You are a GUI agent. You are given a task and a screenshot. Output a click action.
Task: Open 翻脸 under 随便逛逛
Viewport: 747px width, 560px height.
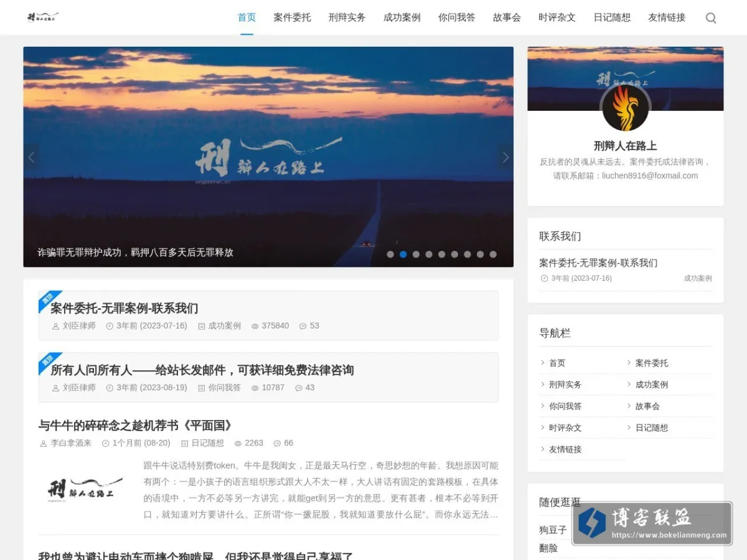click(x=548, y=548)
